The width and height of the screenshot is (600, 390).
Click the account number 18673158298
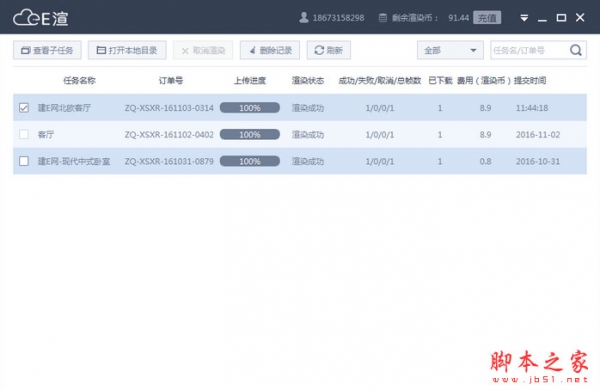(339, 18)
